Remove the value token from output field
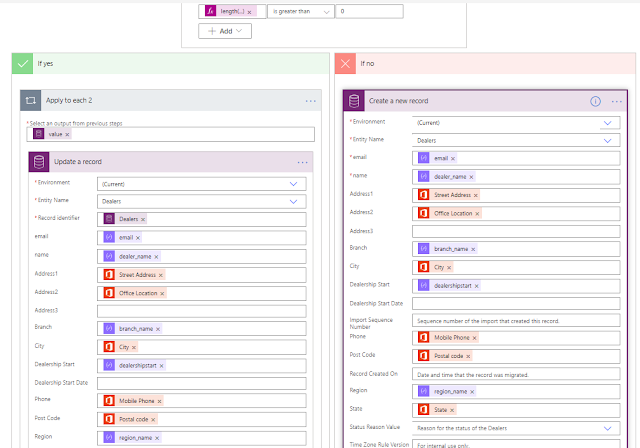The height and width of the screenshot is (448, 640). [67, 134]
